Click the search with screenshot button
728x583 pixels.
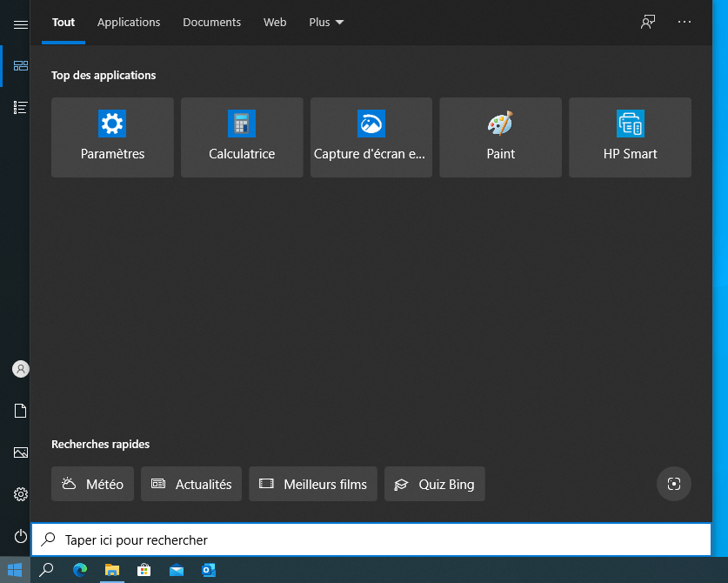[674, 484]
